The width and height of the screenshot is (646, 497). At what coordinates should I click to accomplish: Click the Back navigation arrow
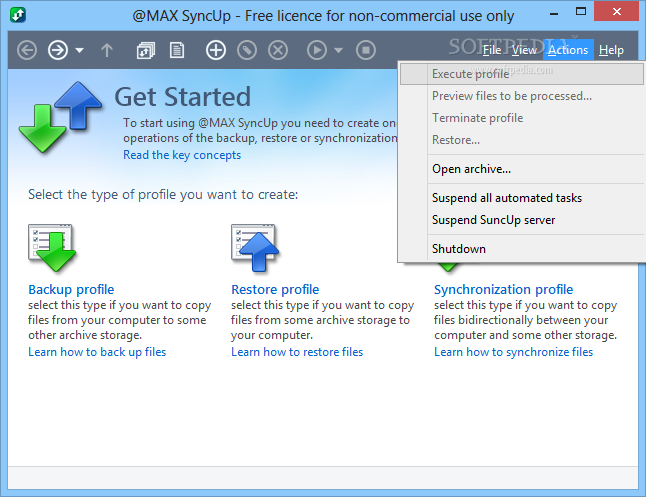[27, 50]
